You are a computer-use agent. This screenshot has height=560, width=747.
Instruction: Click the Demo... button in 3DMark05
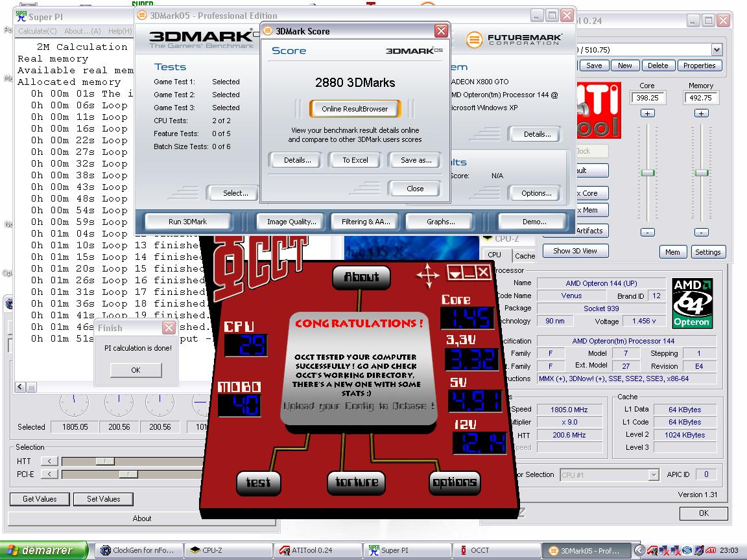point(534,222)
